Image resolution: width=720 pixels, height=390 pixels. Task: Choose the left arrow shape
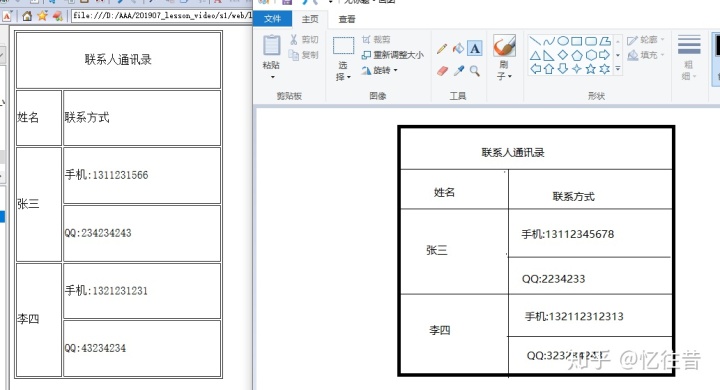pyautogui.click(x=535, y=69)
